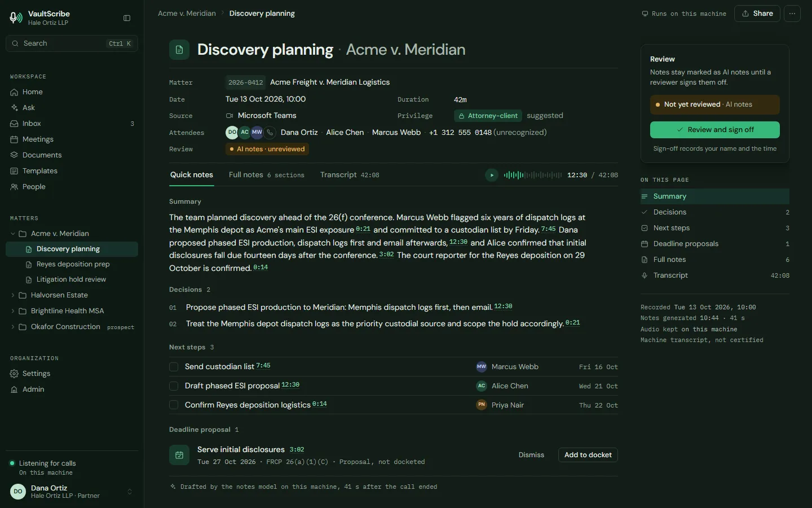
Task: Click the Attorney-client privilege tag
Action: pyautogui.click(x=488, y=116)
